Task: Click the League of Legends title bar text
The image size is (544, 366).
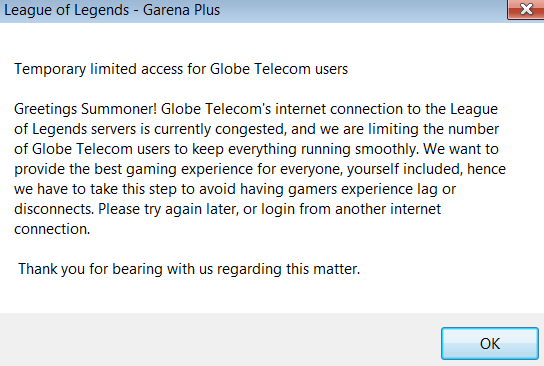Action: [x=112, y=10]
